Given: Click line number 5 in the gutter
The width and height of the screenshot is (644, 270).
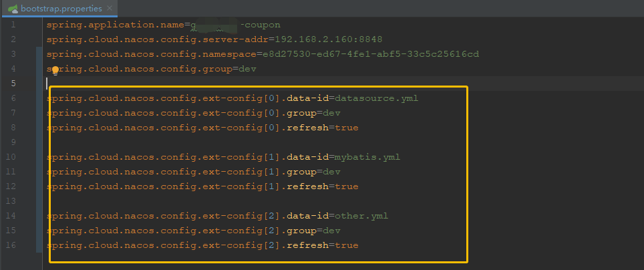Looking at the screenshot, I should (x=13, y=84).
